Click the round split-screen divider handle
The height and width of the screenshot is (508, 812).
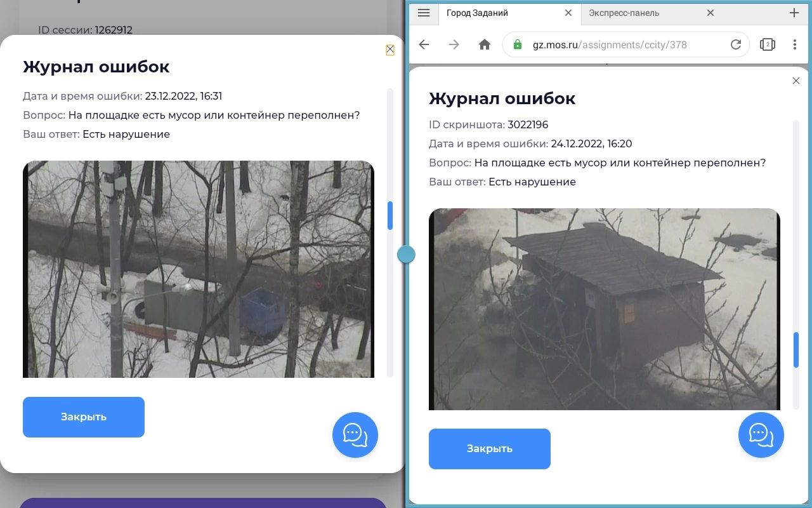pyautogui.click(x=406, y=255)
